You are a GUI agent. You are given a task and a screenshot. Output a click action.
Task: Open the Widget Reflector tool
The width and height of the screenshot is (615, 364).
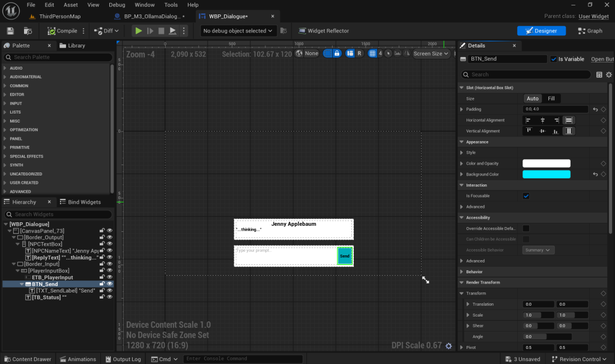point(323,31)
